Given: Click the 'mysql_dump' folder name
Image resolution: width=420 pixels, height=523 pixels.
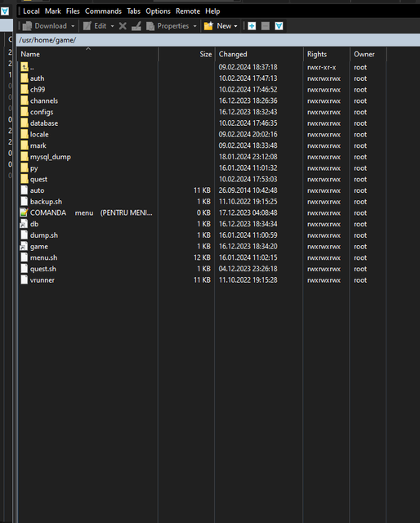Looking at the screenshot, I should pyautogui.click(x=51, y=157).
